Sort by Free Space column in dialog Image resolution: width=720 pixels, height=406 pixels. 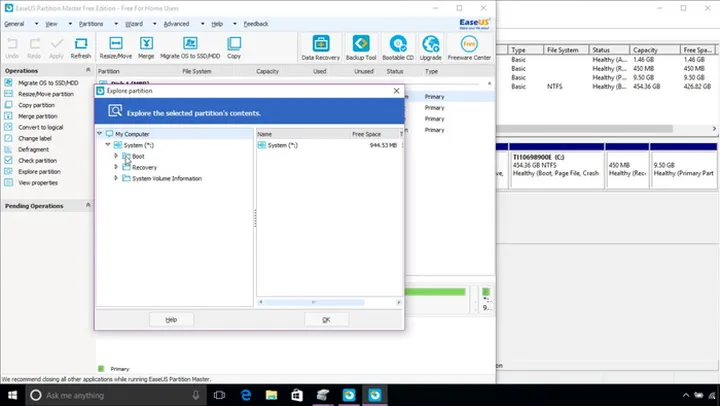[x=374, y=134]
